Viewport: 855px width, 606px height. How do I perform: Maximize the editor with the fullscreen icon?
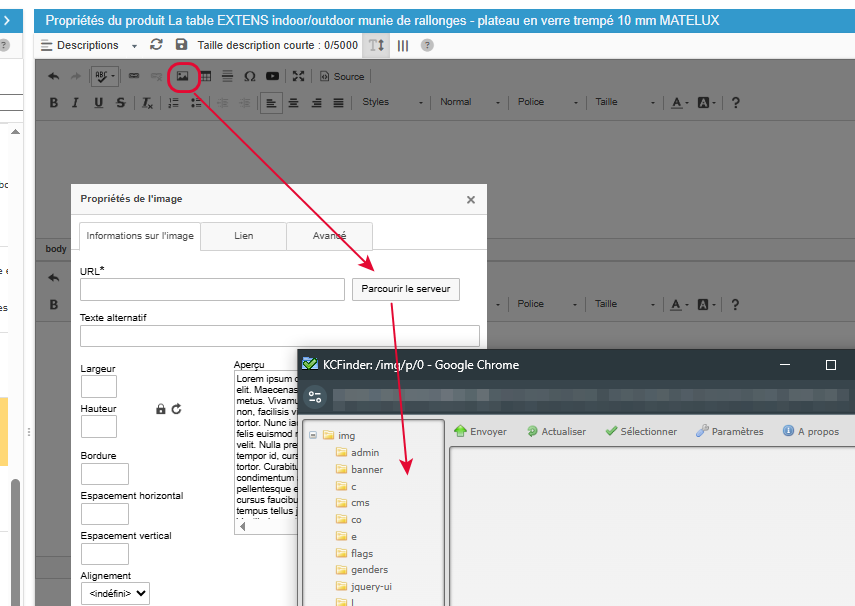pos(298,76)
